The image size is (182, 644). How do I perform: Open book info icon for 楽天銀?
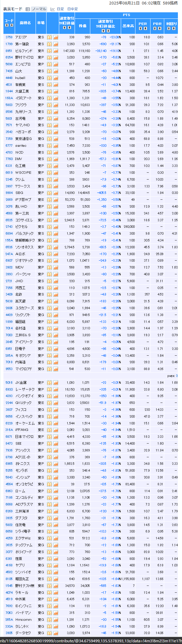coord(49,301)
